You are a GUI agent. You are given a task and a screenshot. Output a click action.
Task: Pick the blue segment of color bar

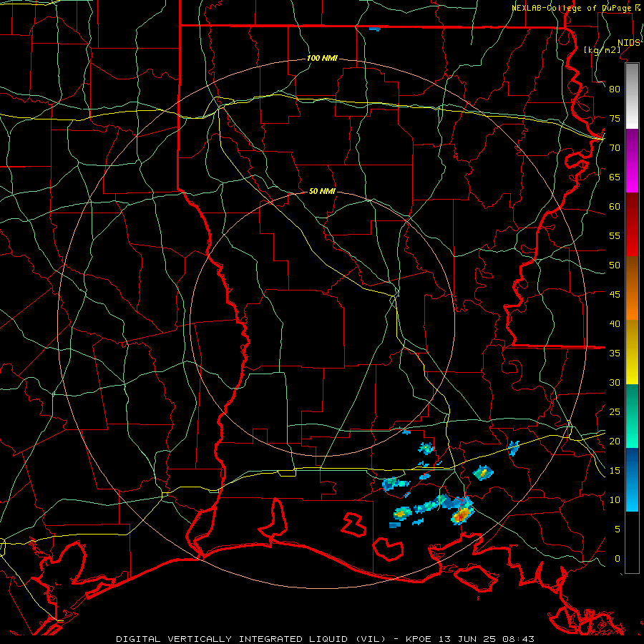(x=632, y=479)
